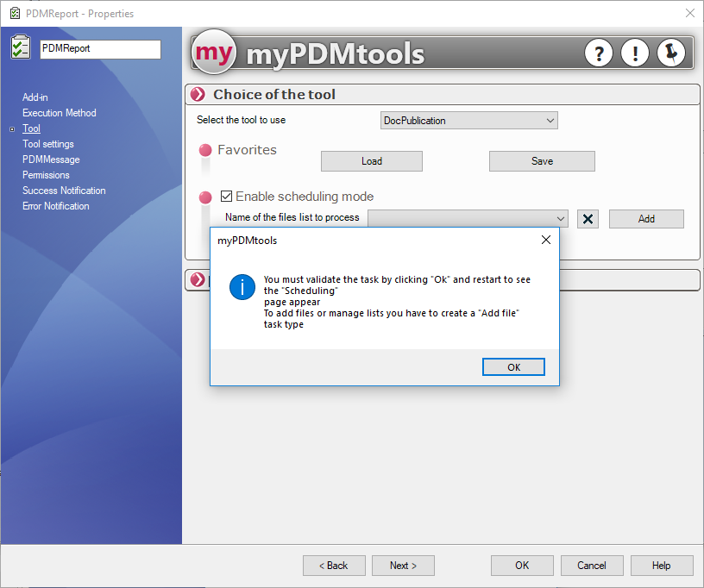Click the X clear list icon
This screenshot has height=588, width=704.
tap(588, 219)
